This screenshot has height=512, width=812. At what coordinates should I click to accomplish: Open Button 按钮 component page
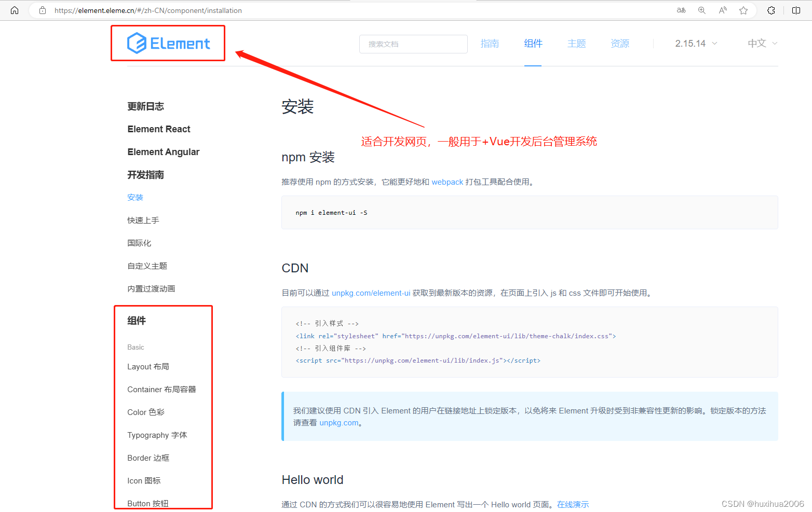pyautogui.click(x=148, y=504)
